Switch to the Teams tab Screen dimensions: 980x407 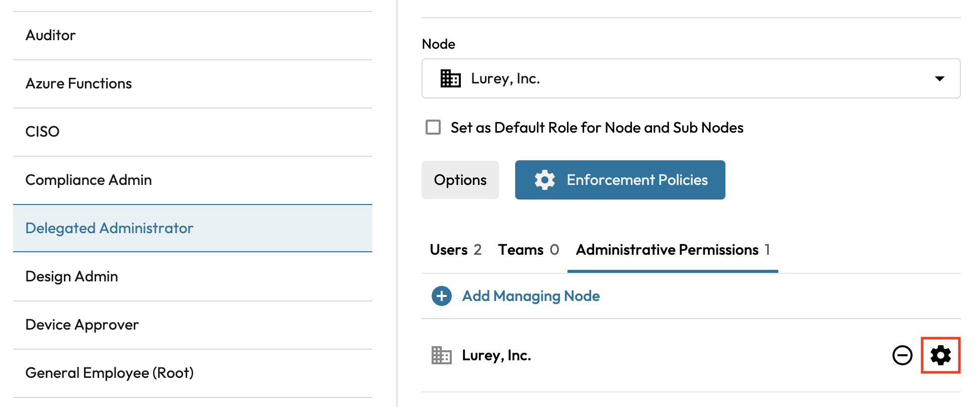coord(528,250)
